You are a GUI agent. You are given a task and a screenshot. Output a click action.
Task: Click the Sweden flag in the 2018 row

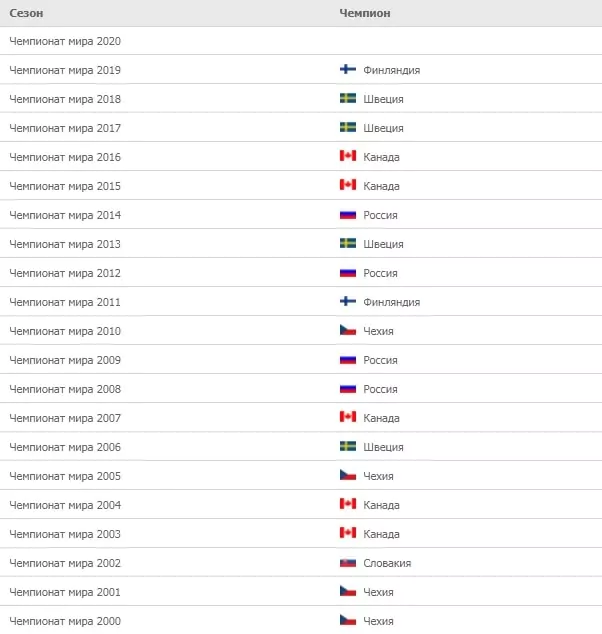coord(348,98)
